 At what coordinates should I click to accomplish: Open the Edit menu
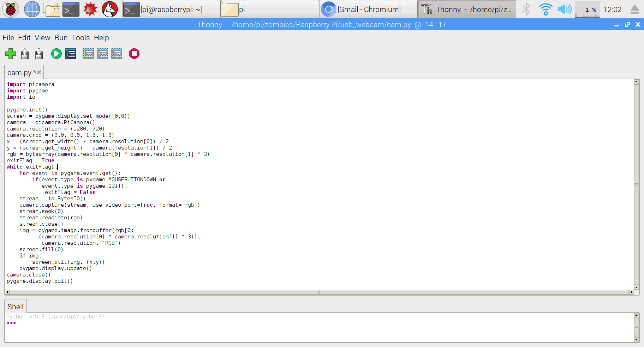click(24, 38)
